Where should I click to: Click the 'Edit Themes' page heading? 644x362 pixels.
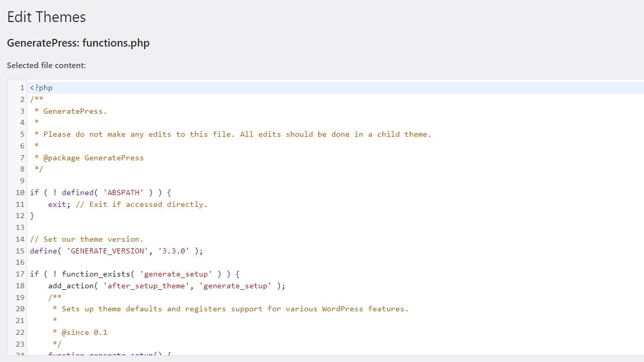tap(47, 17)
